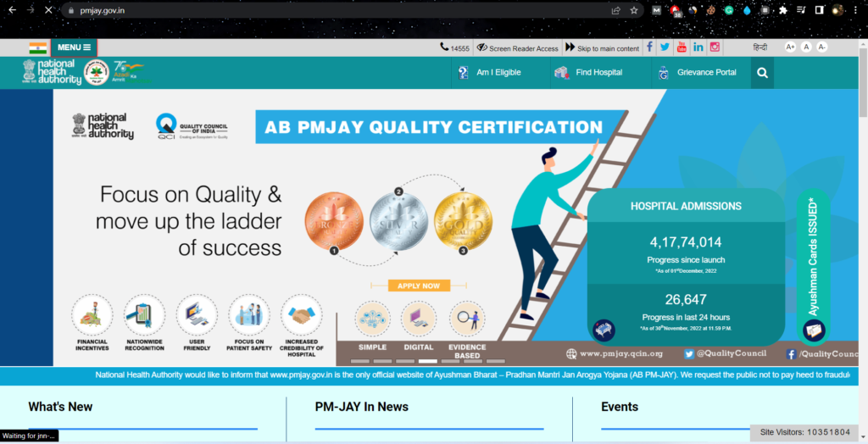Viewport: 868px width, 444px height.
Task: Go back with browser back arrow
Action: coord(12,10)
